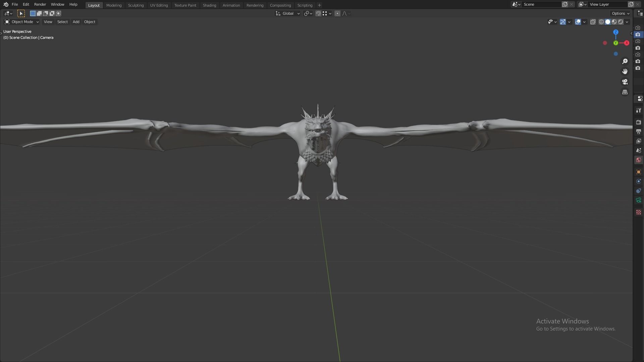Switch to the Shading workspace tab
644x362 pixels.
[209, 5]
